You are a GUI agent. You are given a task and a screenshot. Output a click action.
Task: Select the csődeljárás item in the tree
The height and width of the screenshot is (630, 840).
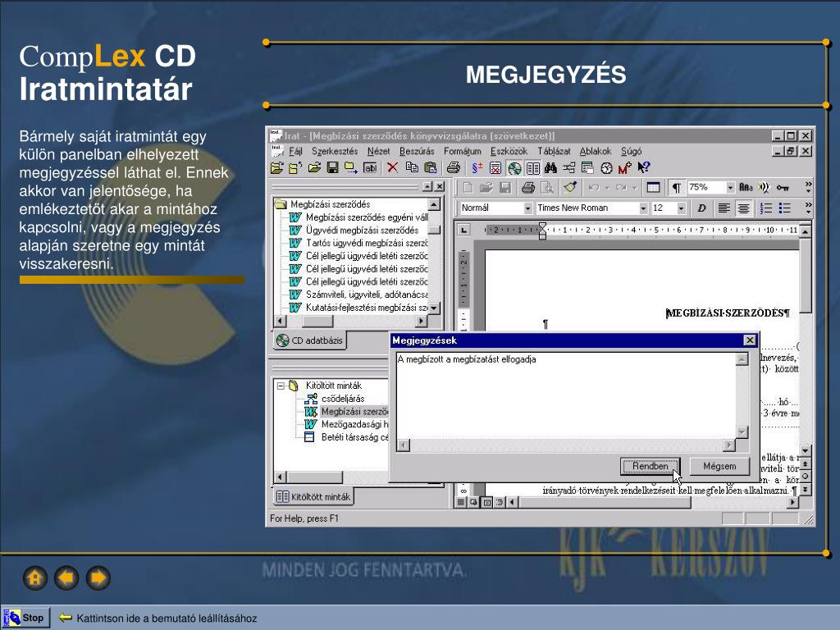[343, 399]
